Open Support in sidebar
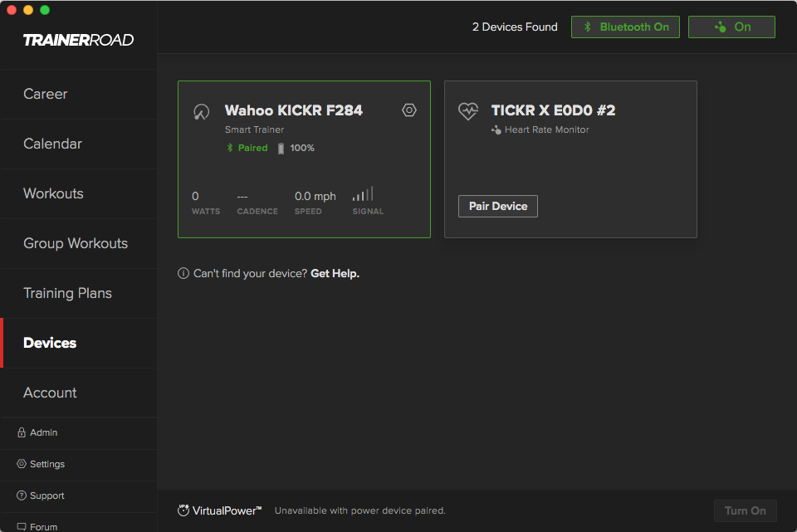Viewport: 797px width, 532px height. coord(79,496)
